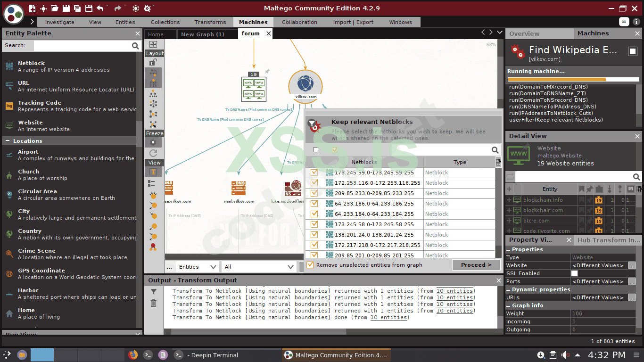Click the Save graph floppy icon
Viewport: 644px width, 362px height.
pos(66,8)
